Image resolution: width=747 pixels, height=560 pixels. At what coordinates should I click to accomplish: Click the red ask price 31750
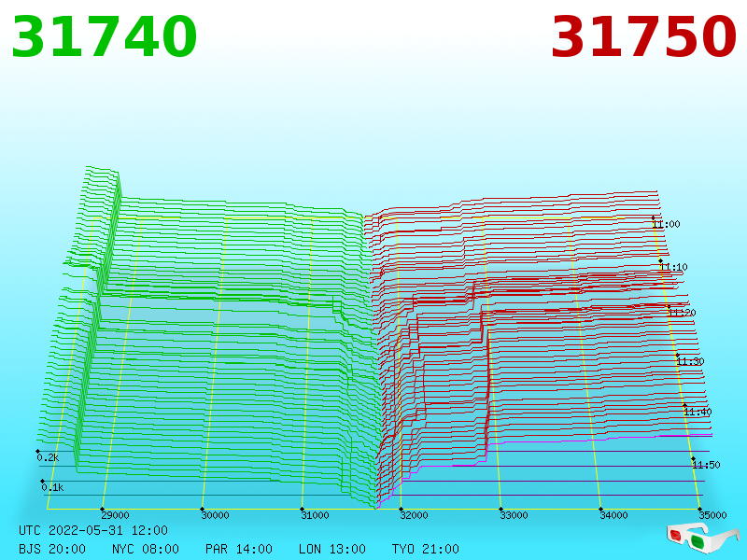tap(643, 37)
